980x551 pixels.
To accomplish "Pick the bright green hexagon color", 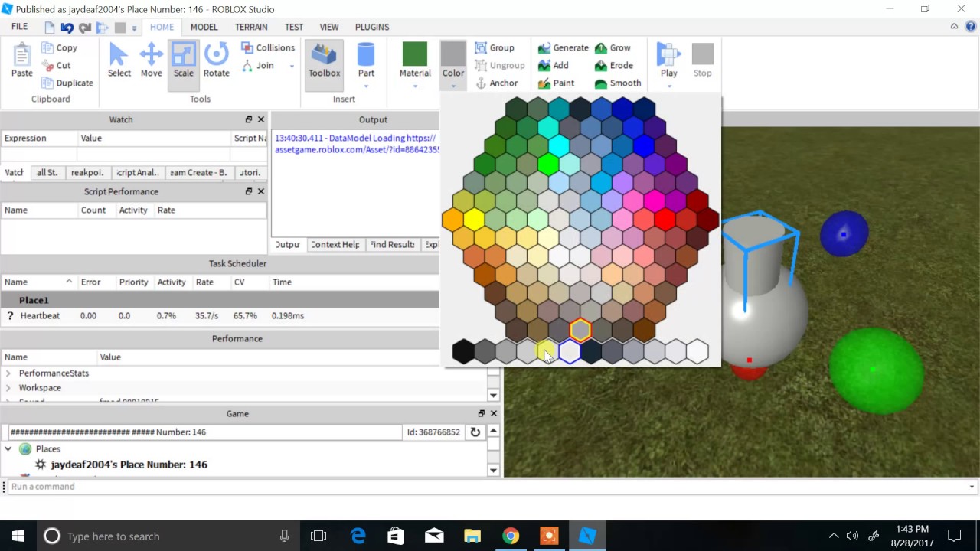I will (548, 163).
